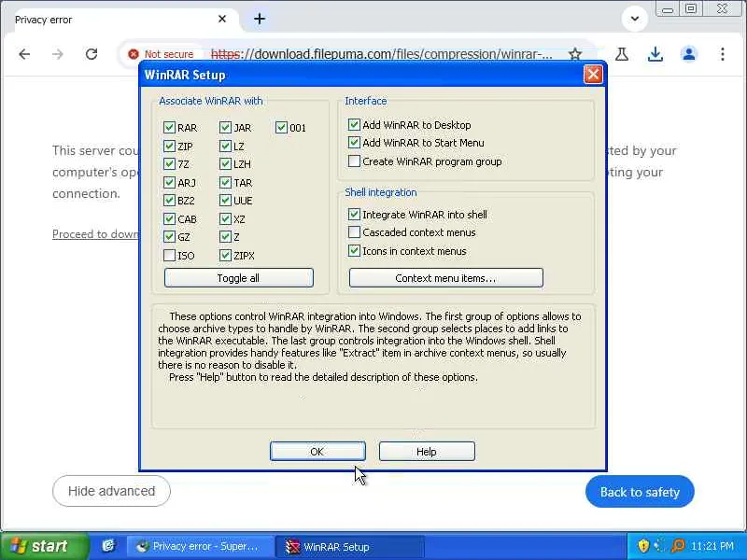The image size is (747, 560).
Task: Open Chrome's three-dot menu
Action: [722, 54]
